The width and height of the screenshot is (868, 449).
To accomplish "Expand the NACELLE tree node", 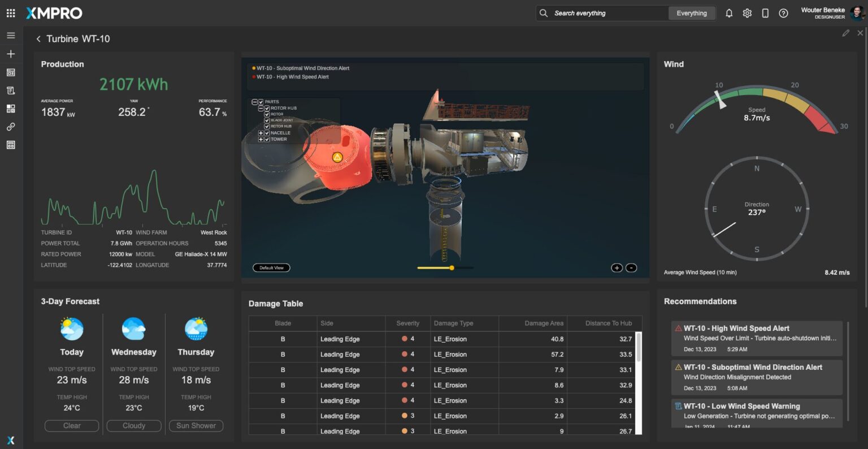I will pos(261,133).
